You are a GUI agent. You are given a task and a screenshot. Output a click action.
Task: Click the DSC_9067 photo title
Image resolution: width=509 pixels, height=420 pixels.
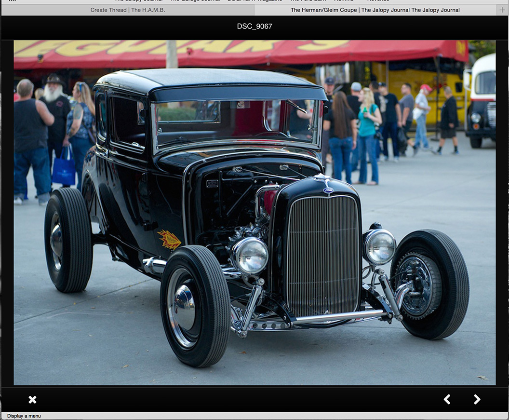pos(254,26)
